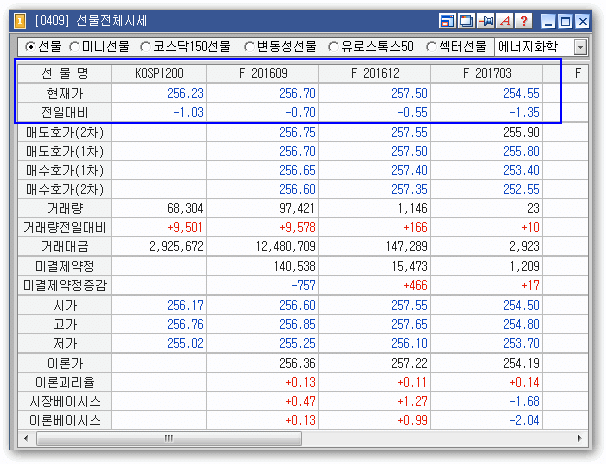Click the open interest change -757

point(304,286)
